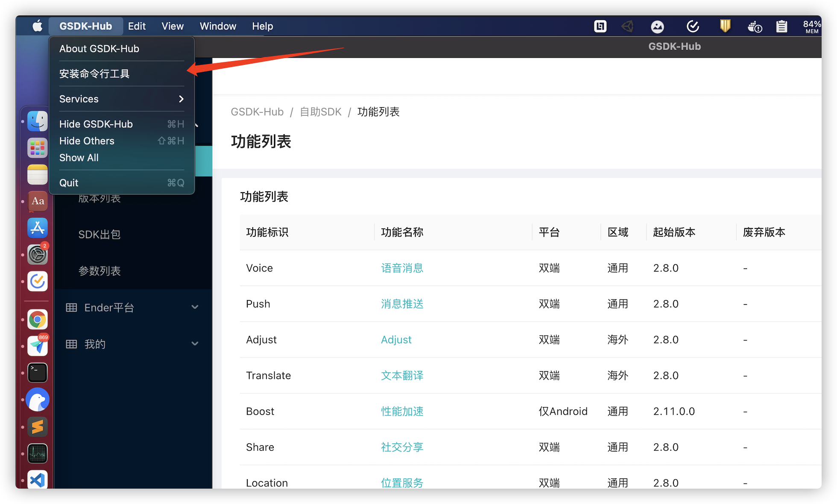The height and width of the screenshot is (504, 837).
Task: Open SDK出包 in the sidebar
Action: pos(99,234)
